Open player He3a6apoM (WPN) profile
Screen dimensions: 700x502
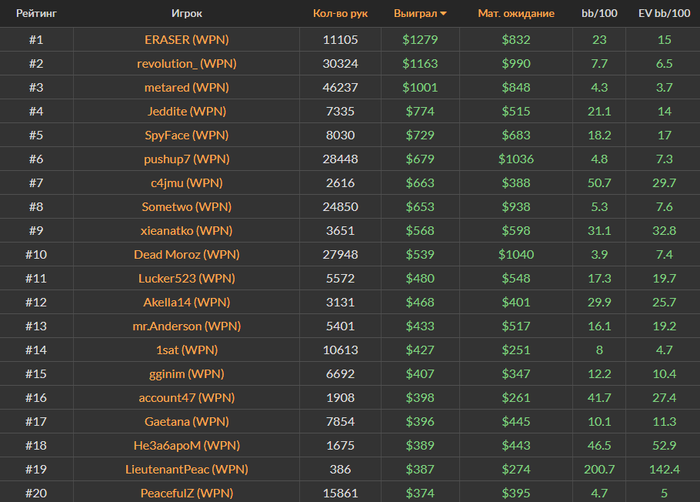[187, 446]
